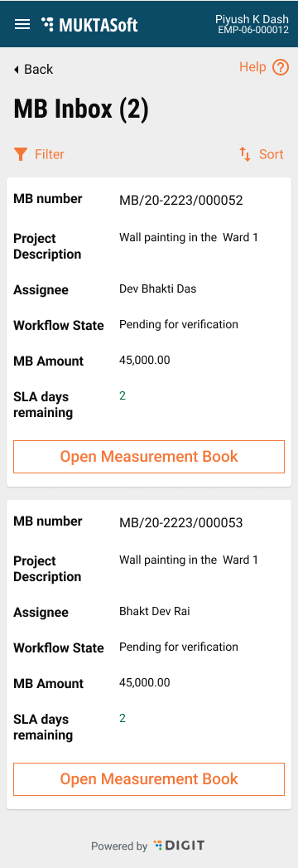Open the hamburger navigation menu
This screenshot has height=868, width=298.
click(22, 24)
